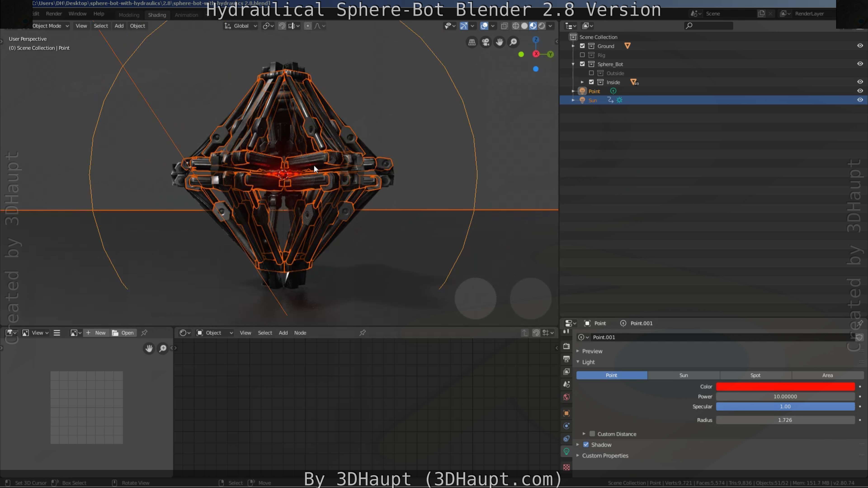Open Output properties tab icon
The height and width of the screenshot is (488, 868).
point(566,359)
